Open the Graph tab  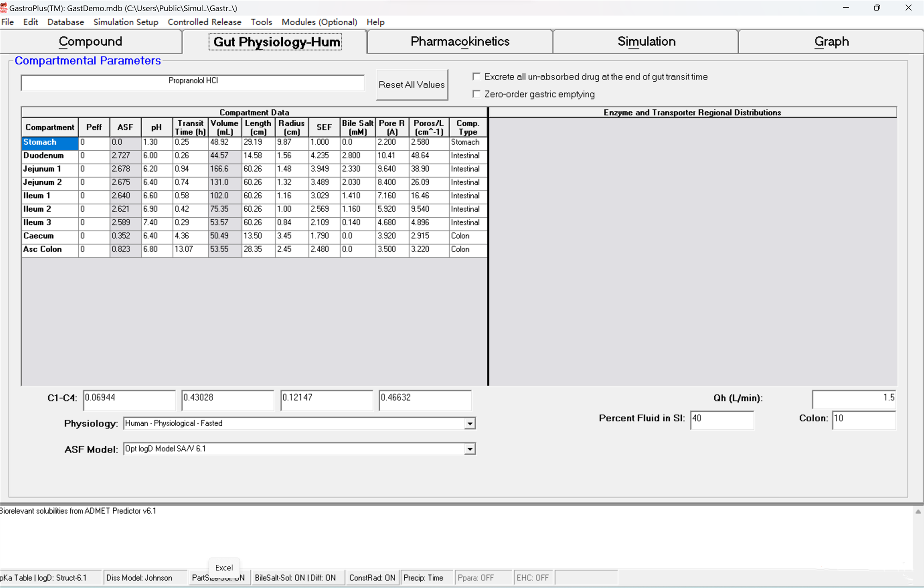point(832,42)
